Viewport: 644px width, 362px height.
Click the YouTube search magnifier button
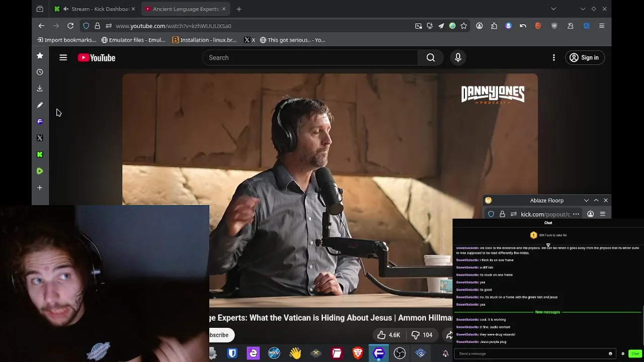click(x=431, y=58)
